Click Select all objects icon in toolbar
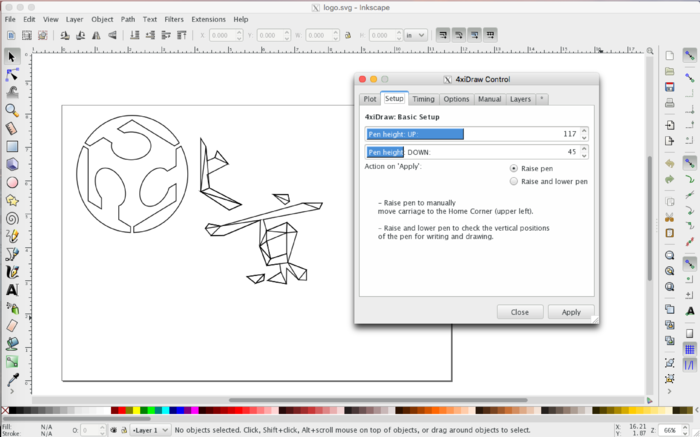The image size is (700, 437). 11,35
